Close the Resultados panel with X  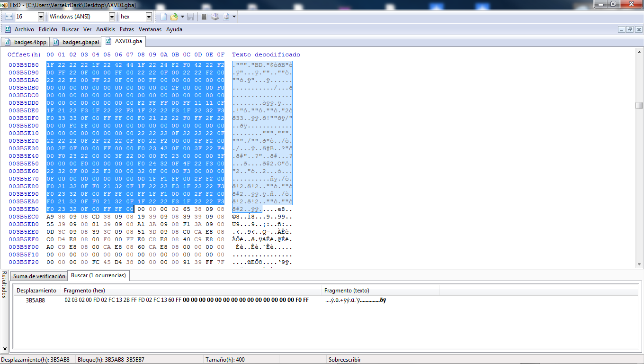pyautogui.click(x=4, y=349)
